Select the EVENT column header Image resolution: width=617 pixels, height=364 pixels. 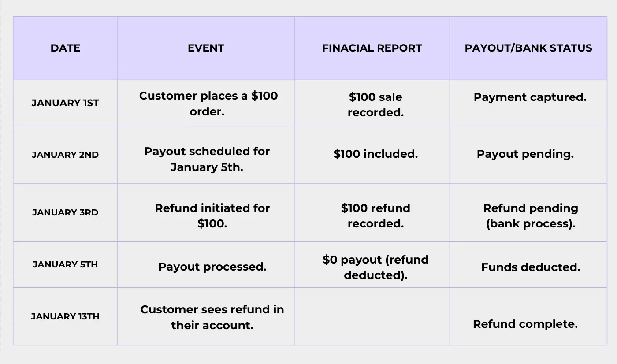click(x=206, y=48)
